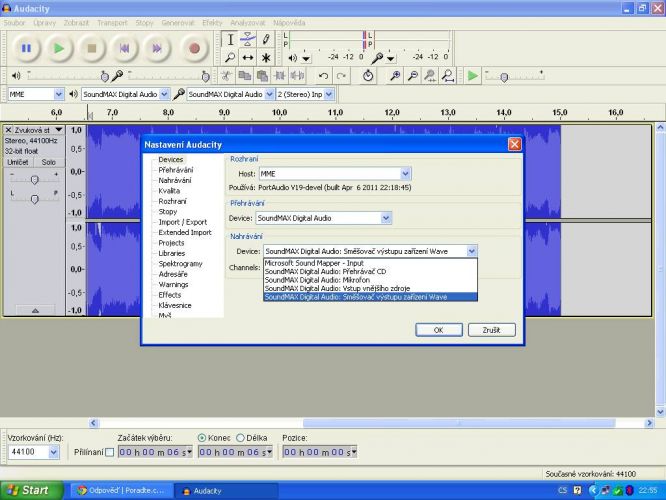Click the Redo arrow icon
The image size is (666, 500).
click(341, 76)
